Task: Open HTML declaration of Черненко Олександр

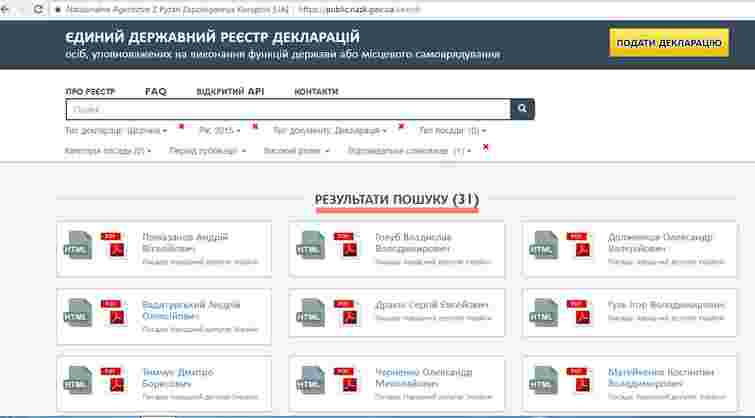Action: (311, 383)
